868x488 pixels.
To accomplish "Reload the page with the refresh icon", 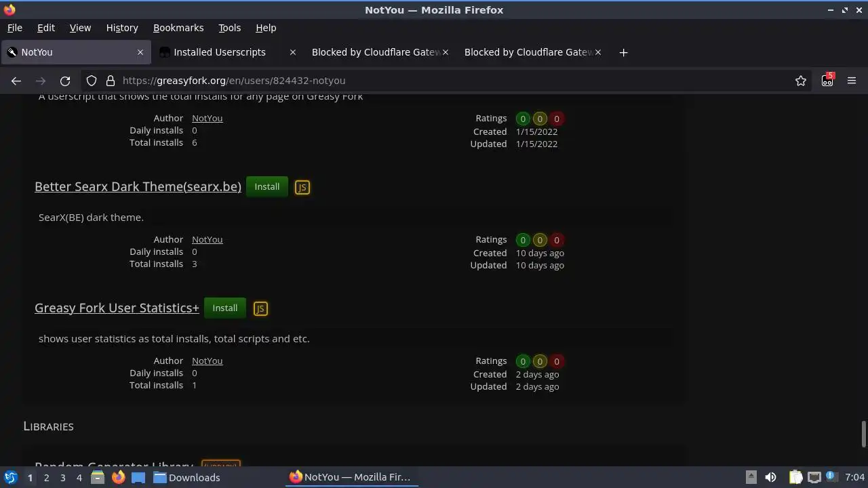I will [65, 81].
